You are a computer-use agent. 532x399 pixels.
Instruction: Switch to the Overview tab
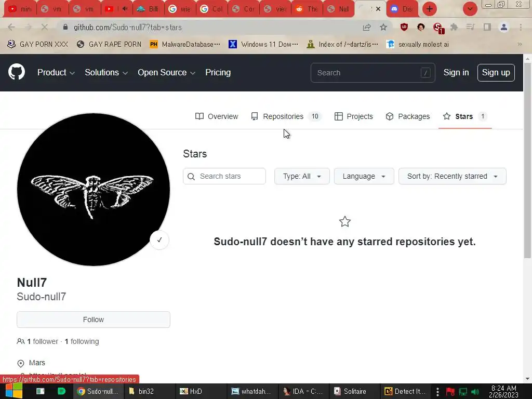[217, 116]
